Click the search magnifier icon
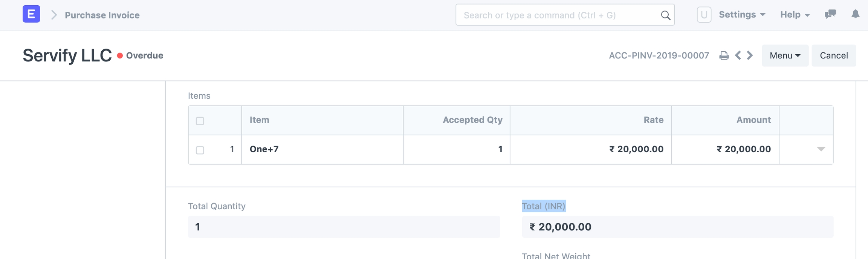 [x=665, y=15]
